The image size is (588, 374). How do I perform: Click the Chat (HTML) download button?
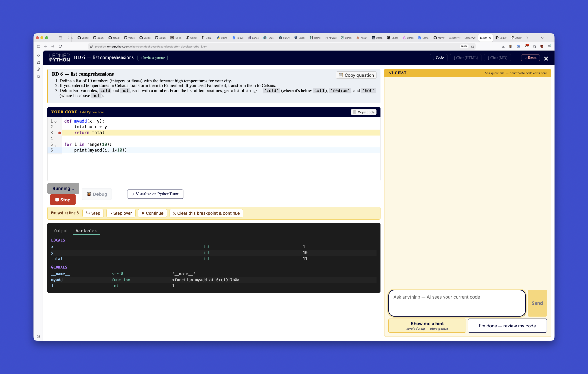click(x=465, y=58)
